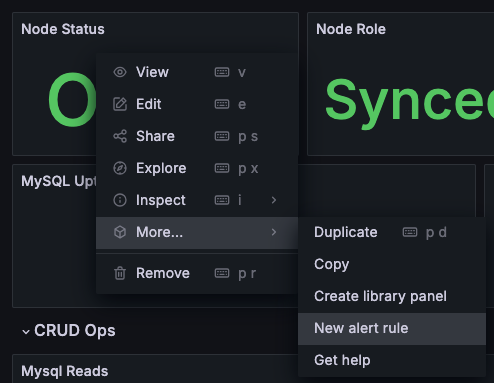Image resolution: width=494 pixels, height=383 pixels.
Task: Select Edit in the panel menu
Action: 197,104
